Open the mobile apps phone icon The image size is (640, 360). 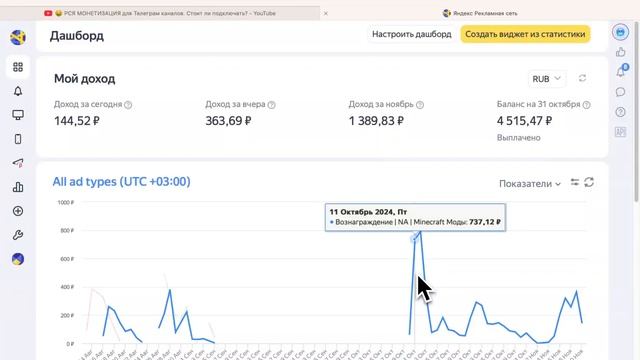pyautogui.click(x=18, y=139)
